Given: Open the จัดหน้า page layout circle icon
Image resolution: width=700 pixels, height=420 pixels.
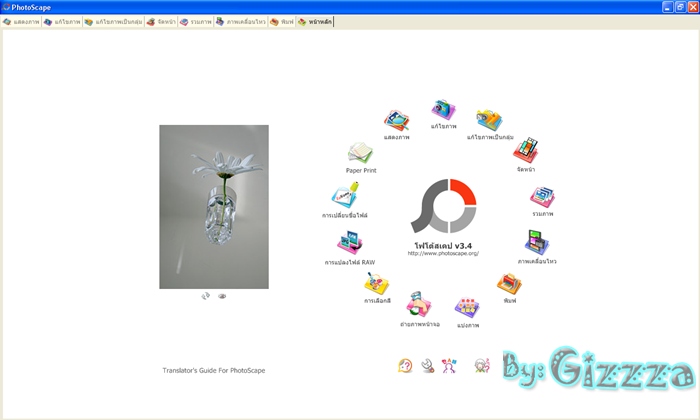Looking at the screenshot, I should click(526, 150).
